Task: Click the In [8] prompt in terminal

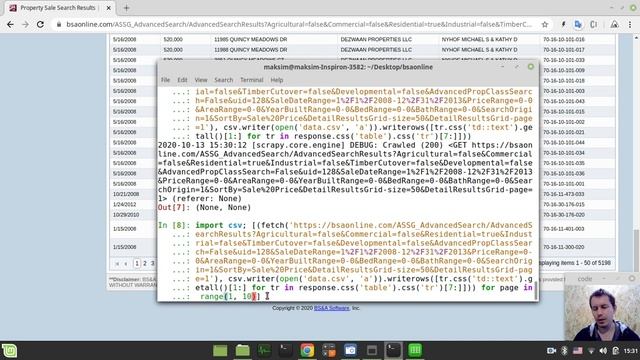Action: pyautogui.click(x=174, y=225)
